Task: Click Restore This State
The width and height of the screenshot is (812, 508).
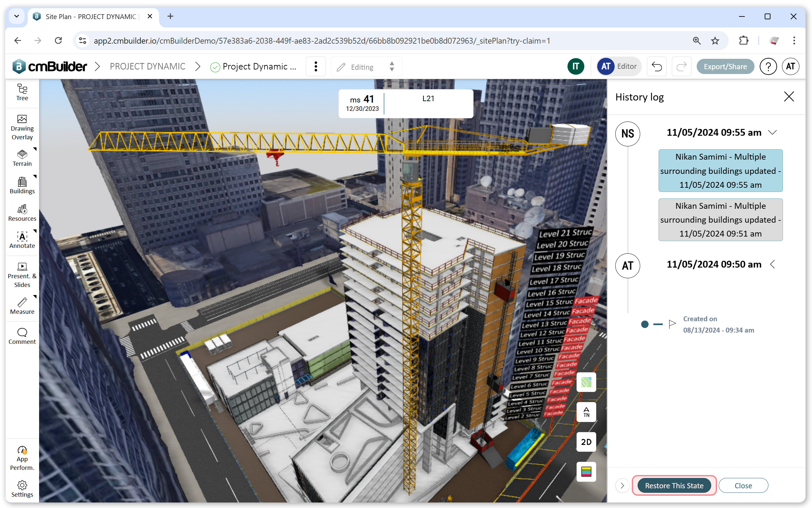Action: point(674,485)
